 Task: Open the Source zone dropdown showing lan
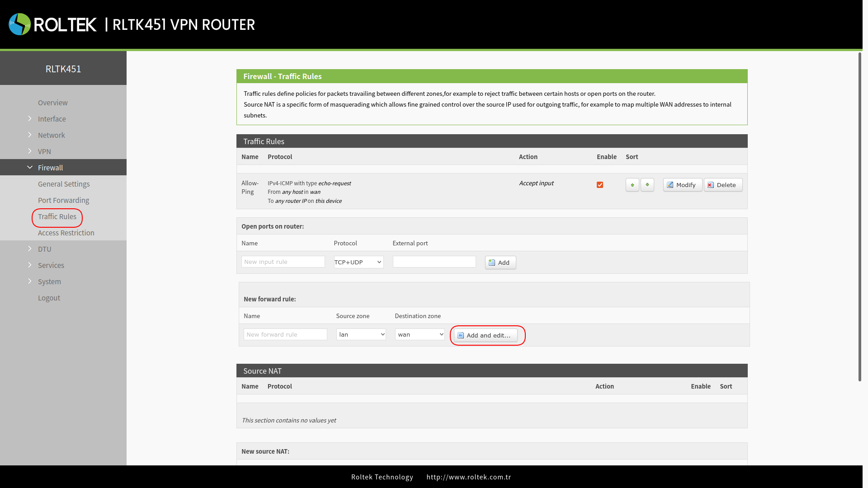click(361, 334)
